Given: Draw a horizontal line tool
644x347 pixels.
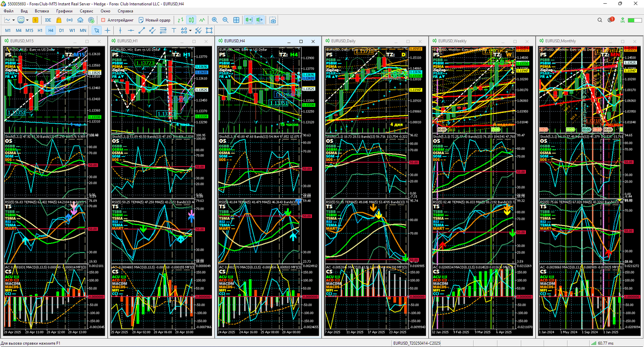Looking at the screenshot, I should tap(130, 31).
